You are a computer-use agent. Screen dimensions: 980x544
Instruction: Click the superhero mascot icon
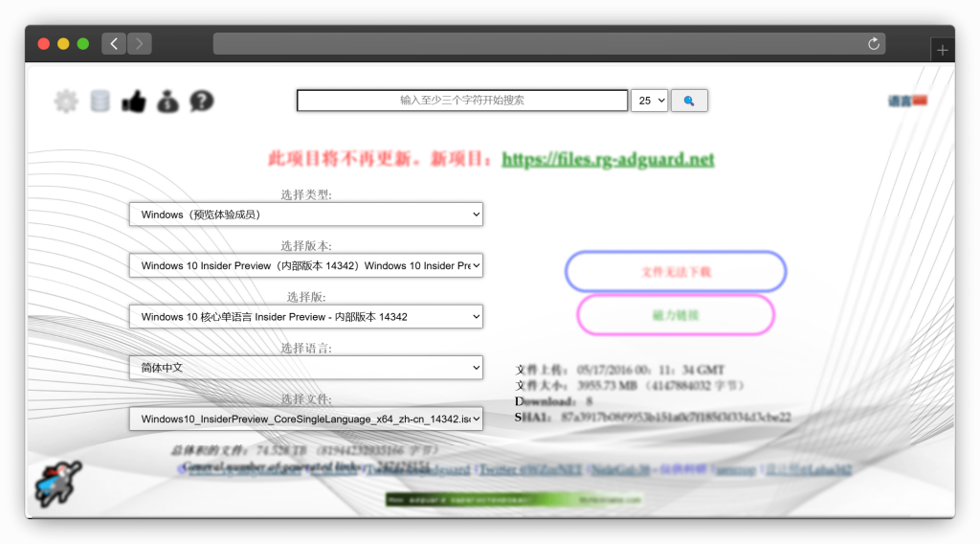tap(57, 484)
